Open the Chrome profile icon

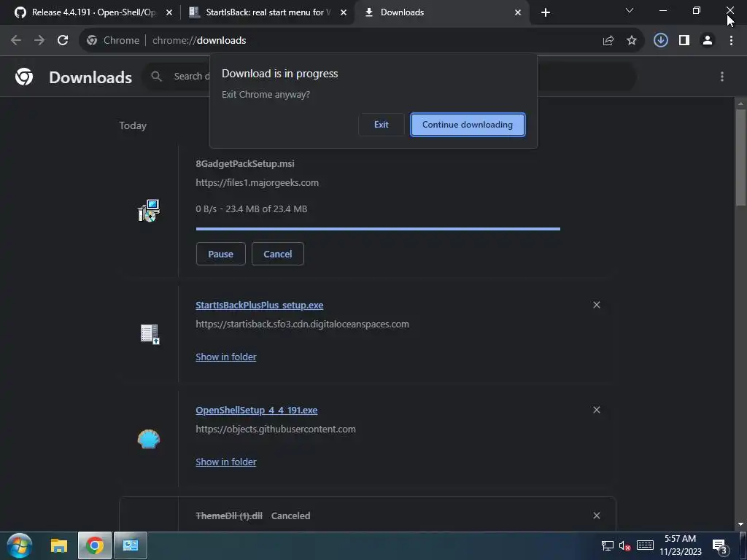coord(708,41)
